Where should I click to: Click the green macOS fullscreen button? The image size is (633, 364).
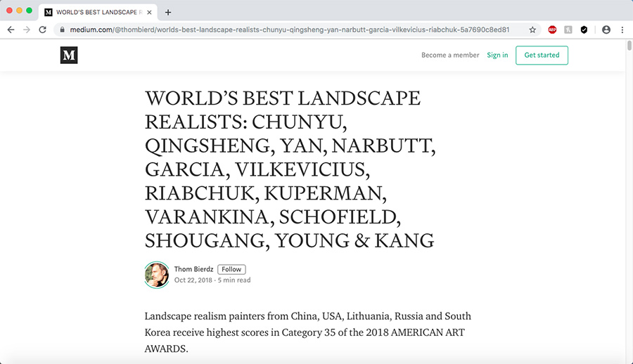(29, 11)
